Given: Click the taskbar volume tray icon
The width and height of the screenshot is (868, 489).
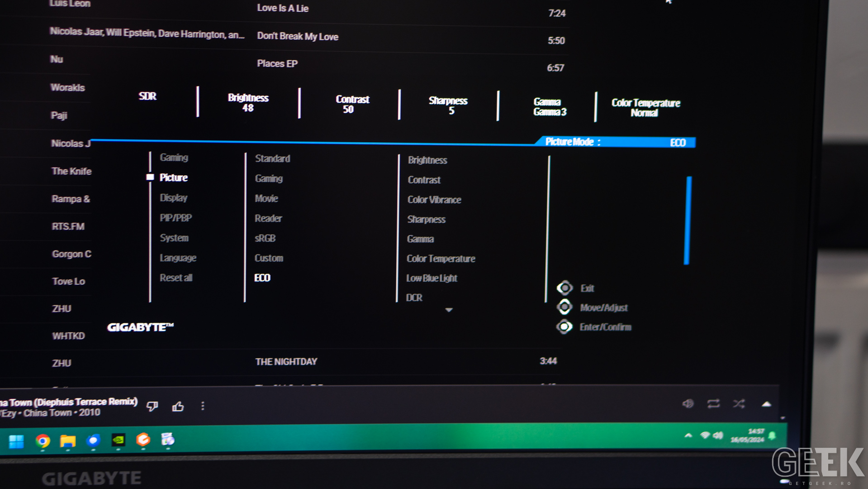Looking at the screenshot, I should (718, 436).
